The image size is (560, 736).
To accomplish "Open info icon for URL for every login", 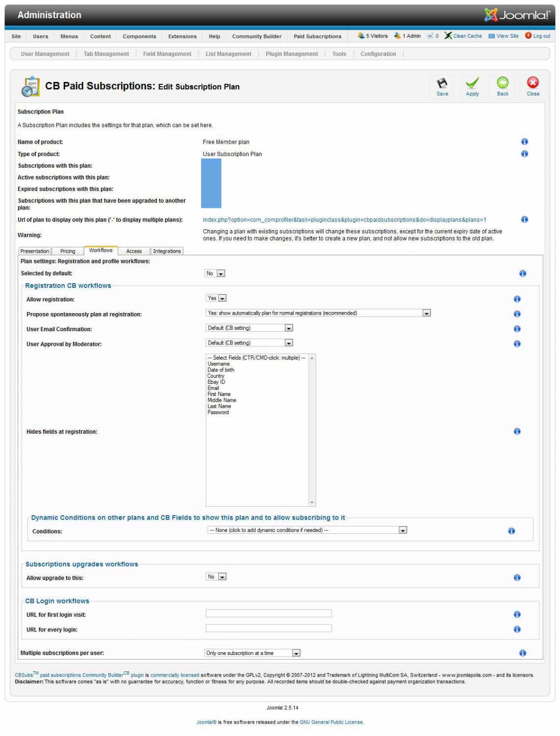I will [517, 629].
